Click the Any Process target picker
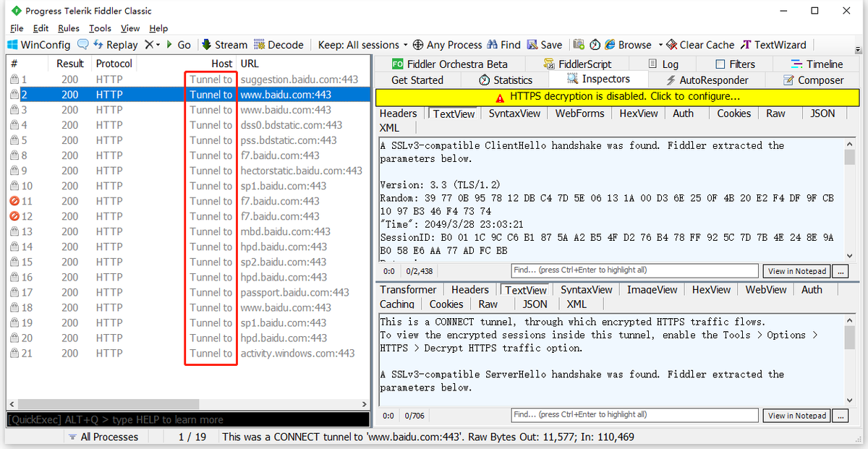Screen dimensions: 868x449 click(448, 45)
